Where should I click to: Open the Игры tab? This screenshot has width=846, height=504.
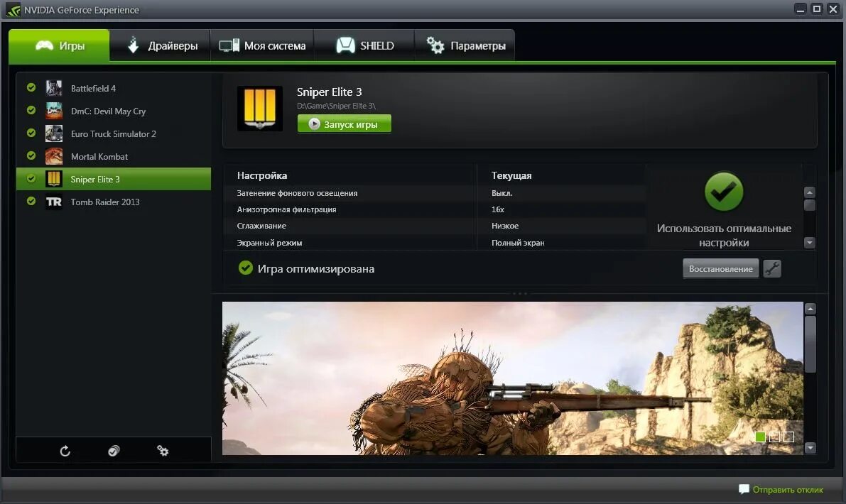(x=60, y=45)
